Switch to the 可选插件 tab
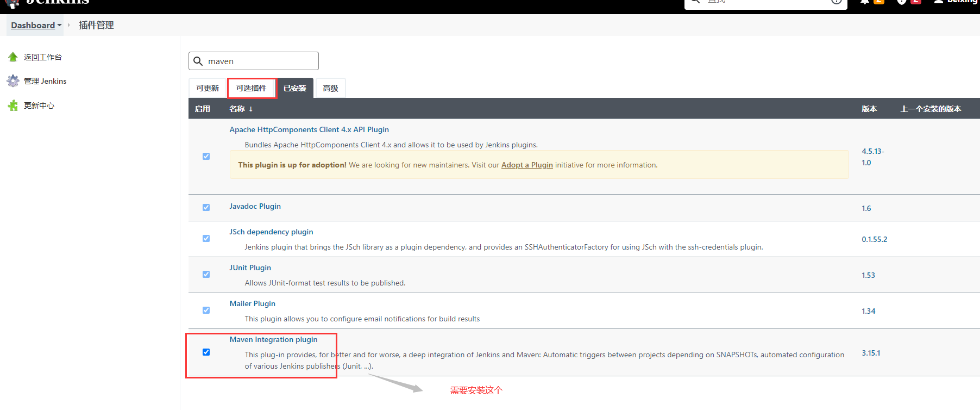 pyautogui.click(x=251, y=88)
